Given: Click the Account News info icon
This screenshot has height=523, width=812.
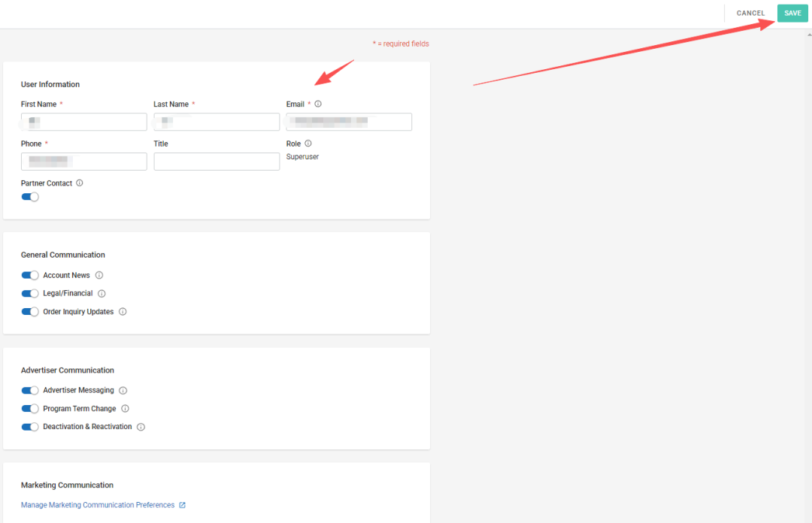Looking at the screenshot, I should 99,275.
